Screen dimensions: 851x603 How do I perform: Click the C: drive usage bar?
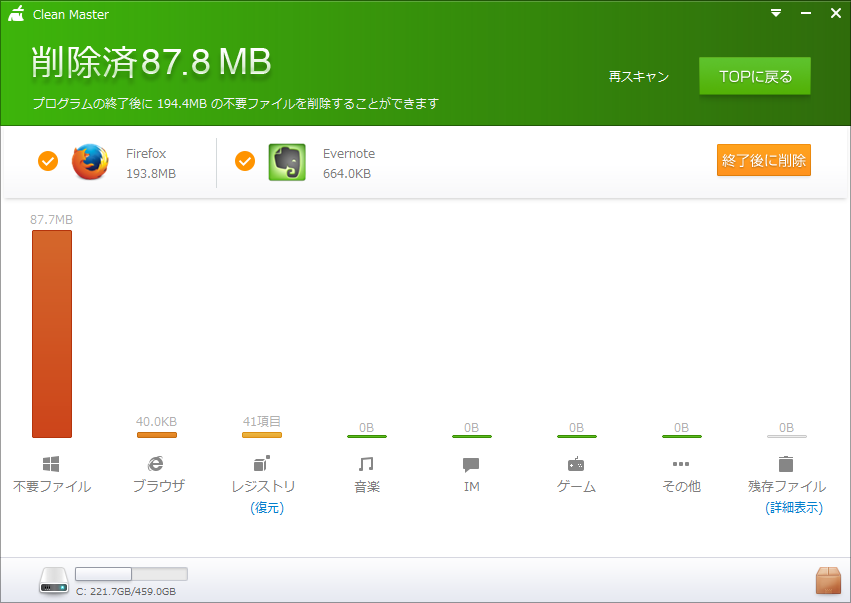[x=131, y=573]
